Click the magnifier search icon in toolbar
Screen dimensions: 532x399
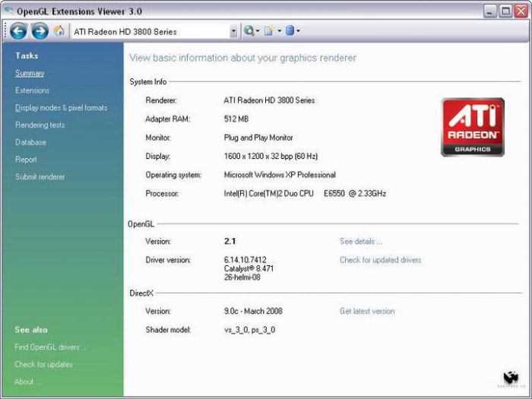coord(249,31)
